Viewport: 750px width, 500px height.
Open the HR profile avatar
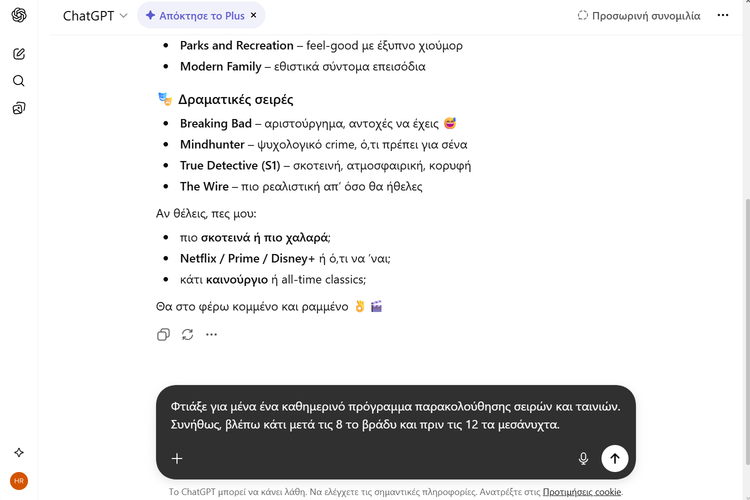pyautogui.click(x=19, y=481)
